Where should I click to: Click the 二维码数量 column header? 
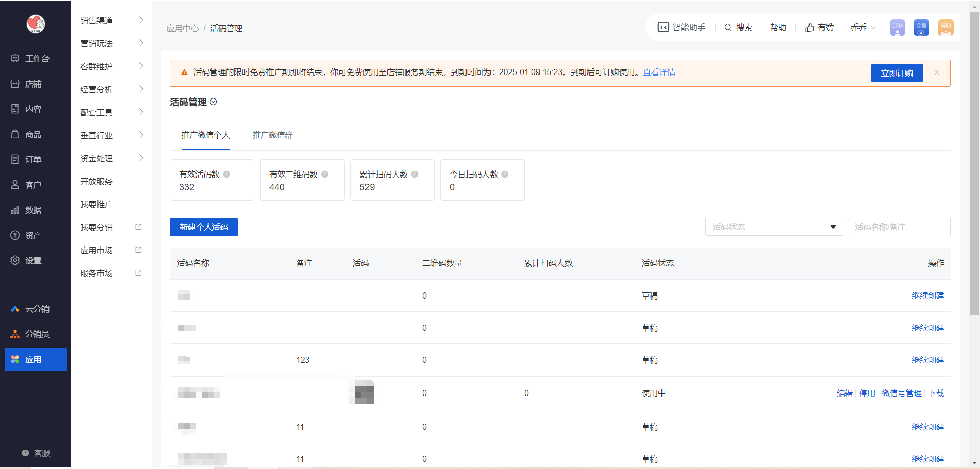coord(442,263)
